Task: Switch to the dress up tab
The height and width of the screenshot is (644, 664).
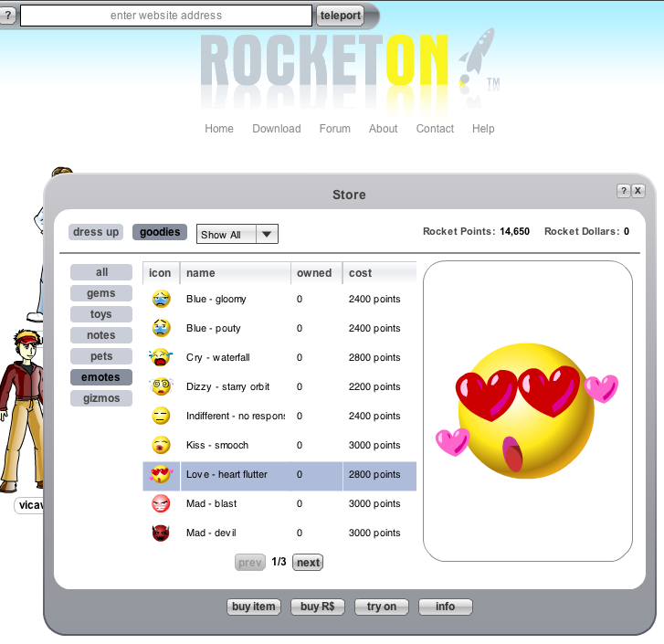Action: pos(96,232)
